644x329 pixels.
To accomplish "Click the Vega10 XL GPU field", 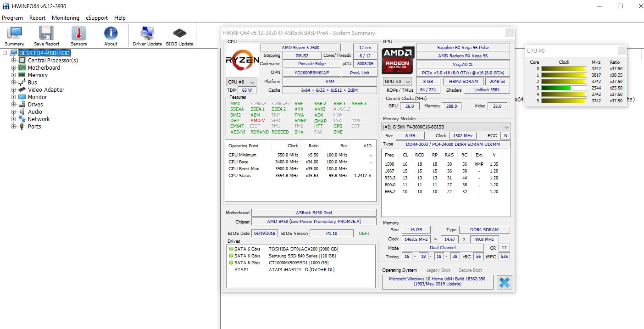I will 463,64.
